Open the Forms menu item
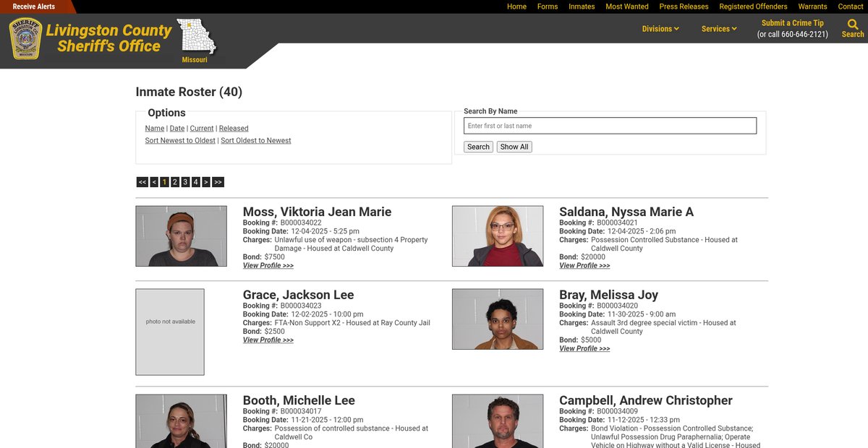The image size is (868, 448). click(548, 7)
